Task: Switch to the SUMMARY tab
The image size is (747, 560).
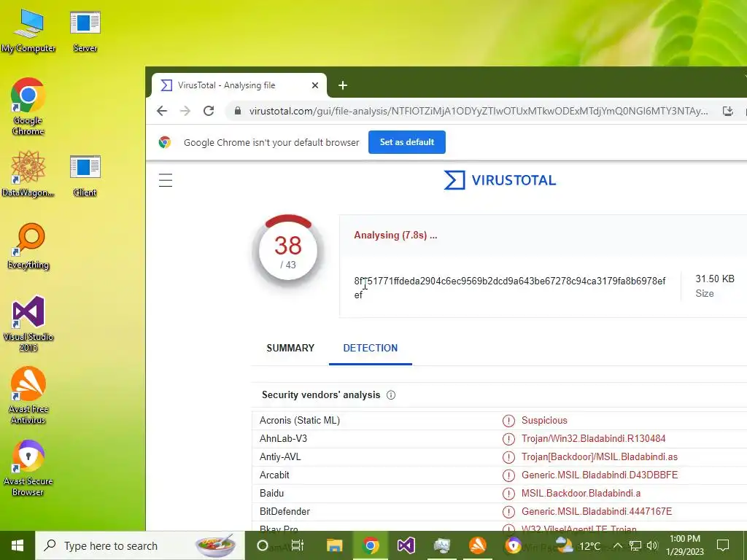Action: [290, 348]
